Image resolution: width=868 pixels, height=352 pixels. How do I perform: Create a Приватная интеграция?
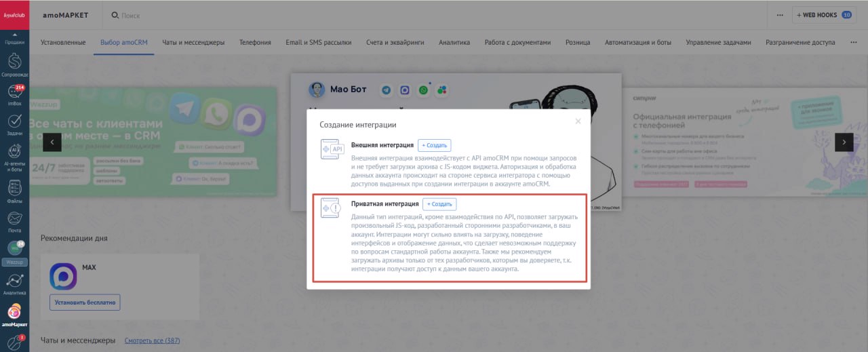(x=439, y=203)
